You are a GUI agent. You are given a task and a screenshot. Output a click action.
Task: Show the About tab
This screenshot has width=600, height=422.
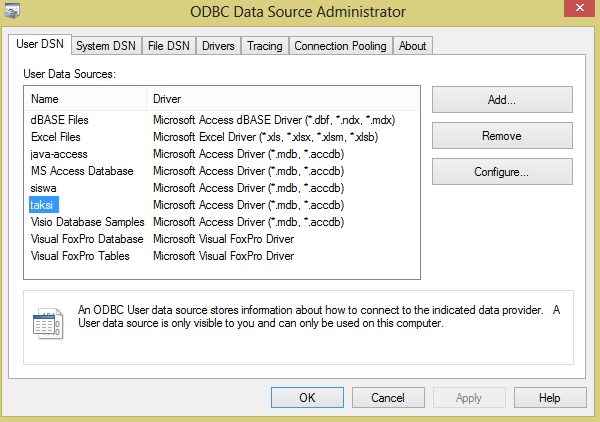coord(412,46)
